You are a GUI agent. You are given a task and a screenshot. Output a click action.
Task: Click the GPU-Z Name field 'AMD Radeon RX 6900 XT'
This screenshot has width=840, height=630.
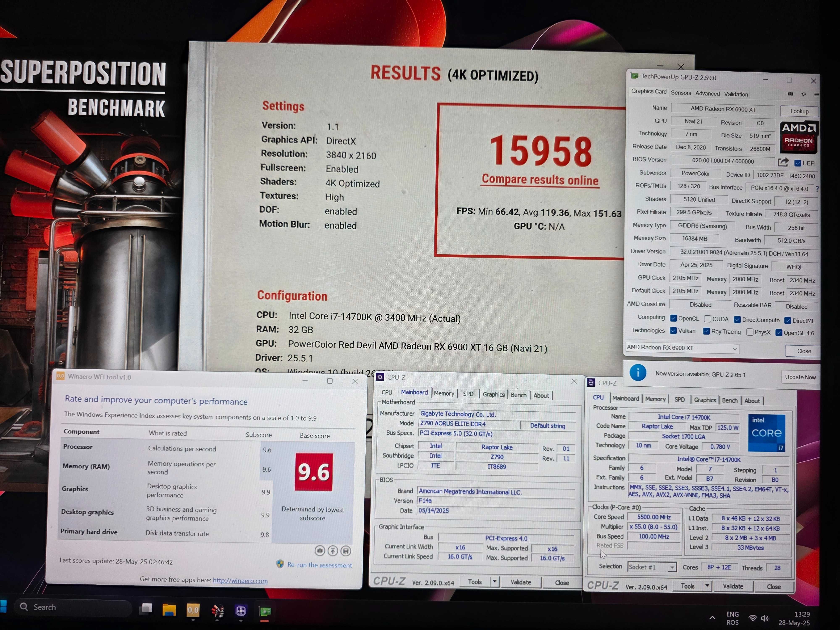click(723, 109)
